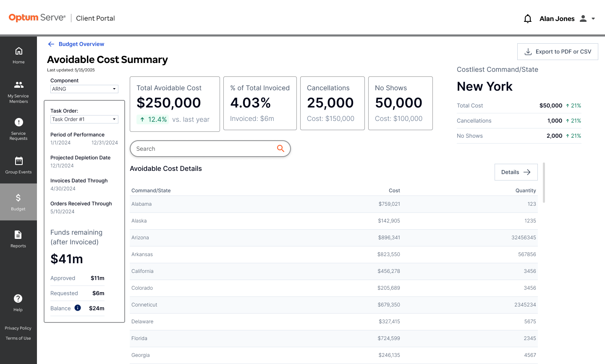Click Export to PDF or CSV
This screenshot has height=364, width=605.
(x=558, y=52)
